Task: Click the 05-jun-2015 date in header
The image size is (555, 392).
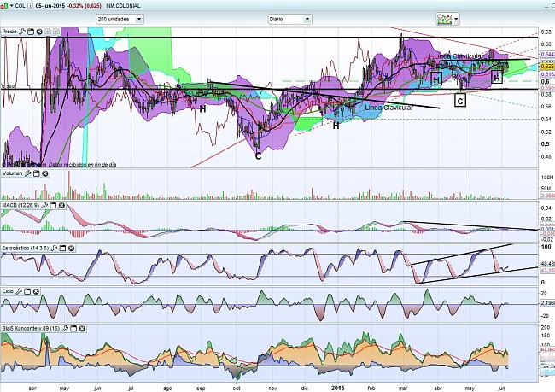Action: (x=50, y=6)
